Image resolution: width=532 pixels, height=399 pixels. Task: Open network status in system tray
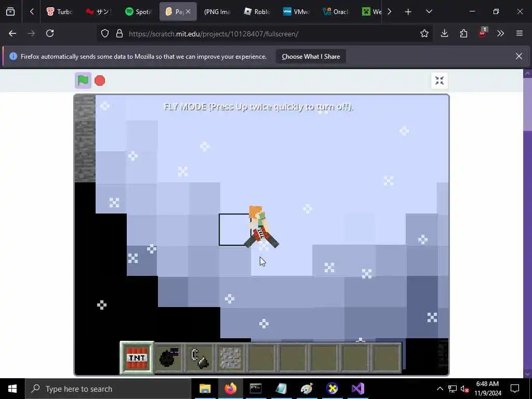pos(453,389)
